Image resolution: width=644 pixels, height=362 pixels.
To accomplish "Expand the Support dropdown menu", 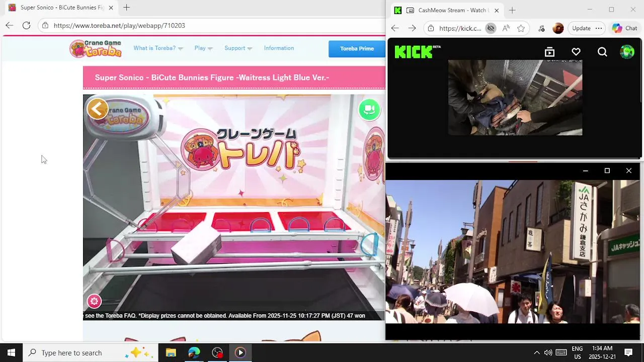I will (238, 48).
